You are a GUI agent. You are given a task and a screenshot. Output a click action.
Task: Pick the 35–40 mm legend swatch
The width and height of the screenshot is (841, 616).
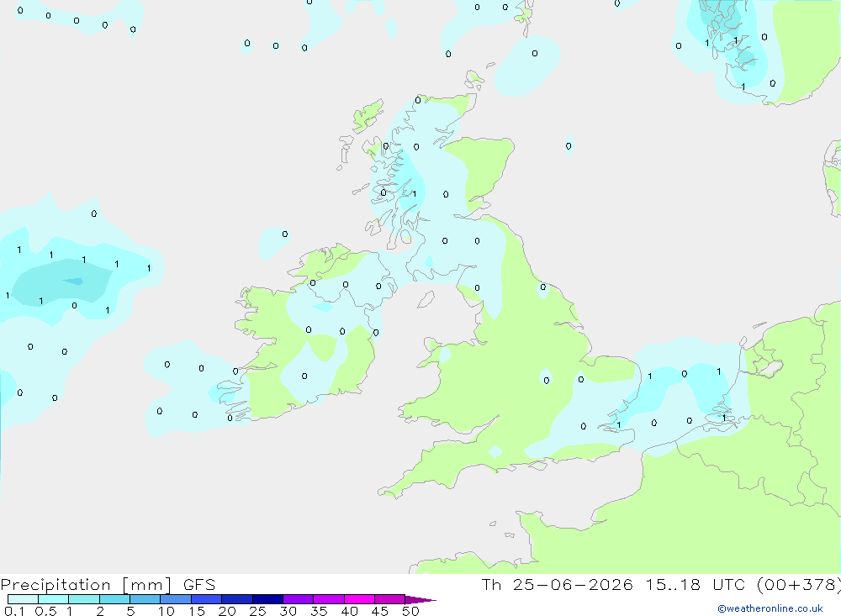329,599
